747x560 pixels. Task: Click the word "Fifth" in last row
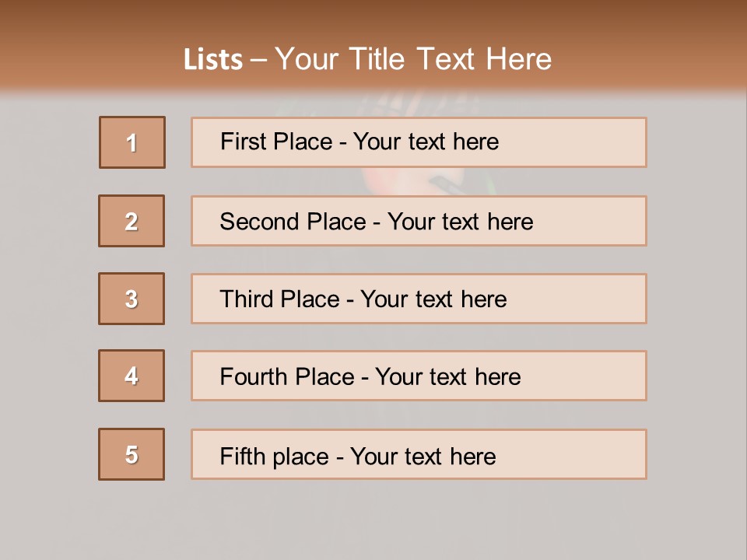(242, 456)
